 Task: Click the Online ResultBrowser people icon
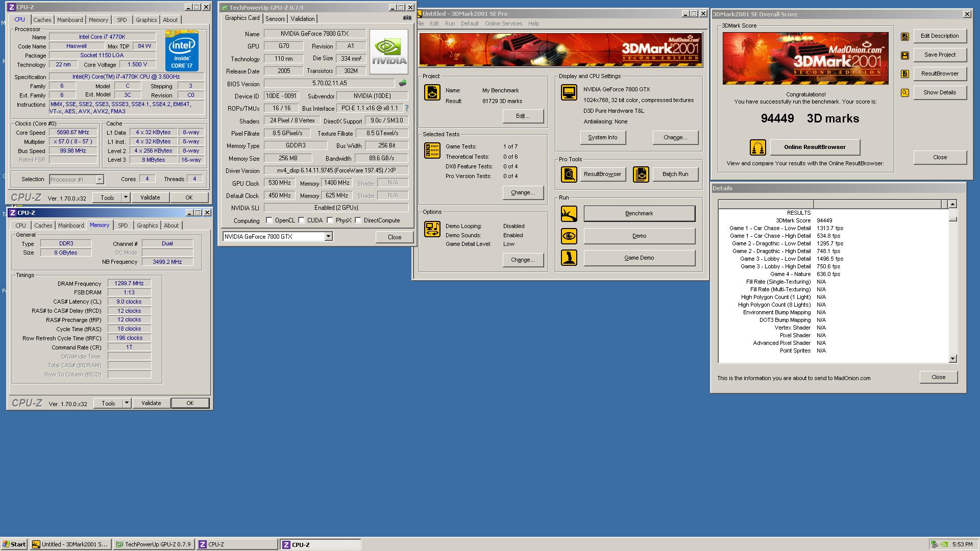pyautogui.click(x=757, y=147)
